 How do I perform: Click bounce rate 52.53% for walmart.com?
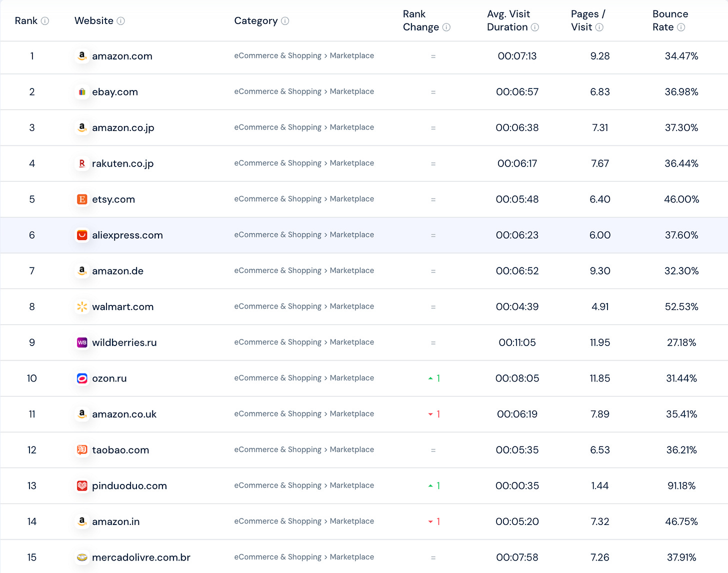click(681, 307)
